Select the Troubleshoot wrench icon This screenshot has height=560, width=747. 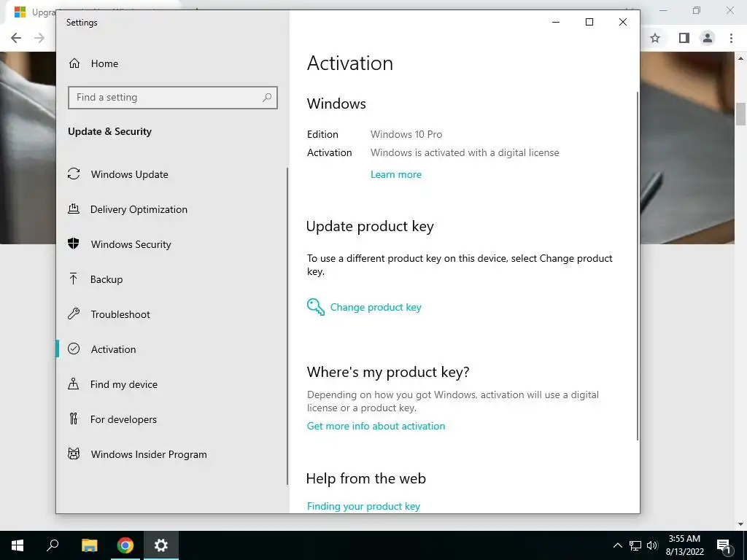point(74,314)
